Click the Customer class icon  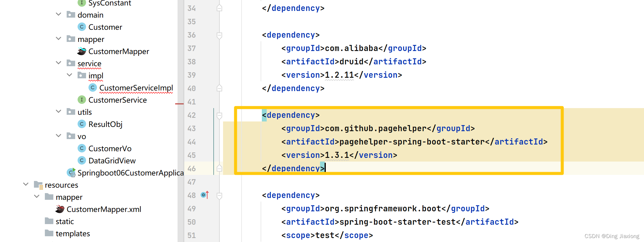pyautogui.click(x=82, y=27)
